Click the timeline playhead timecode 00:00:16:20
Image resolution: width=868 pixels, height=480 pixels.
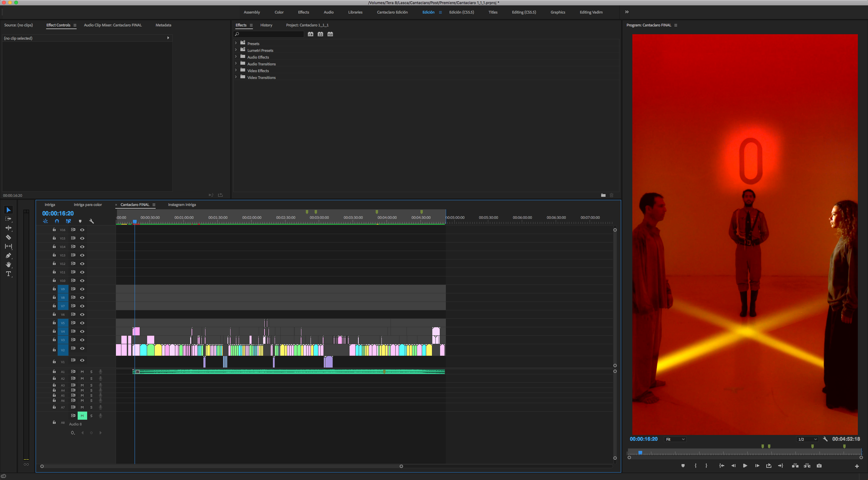[58, 213]
